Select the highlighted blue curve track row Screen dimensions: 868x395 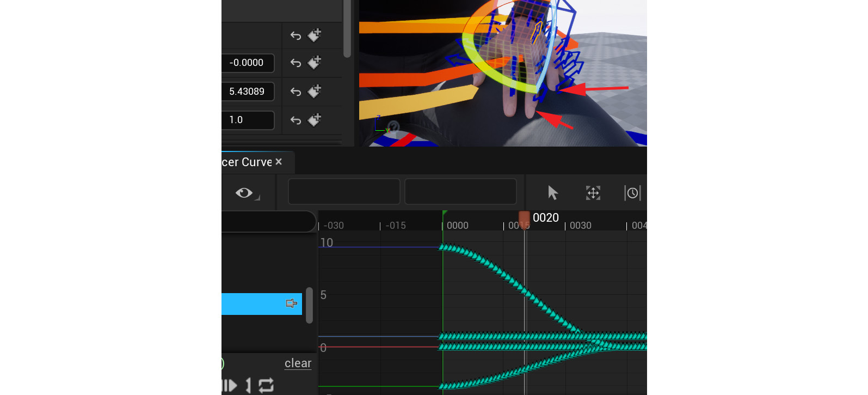pos(262,304)
